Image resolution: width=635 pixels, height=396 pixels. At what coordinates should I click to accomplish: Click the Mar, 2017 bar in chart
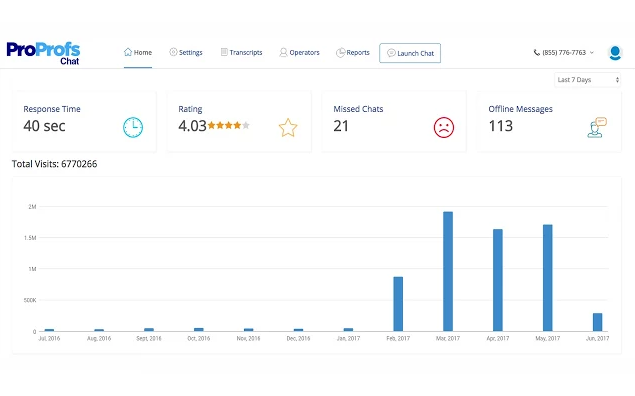448,271
